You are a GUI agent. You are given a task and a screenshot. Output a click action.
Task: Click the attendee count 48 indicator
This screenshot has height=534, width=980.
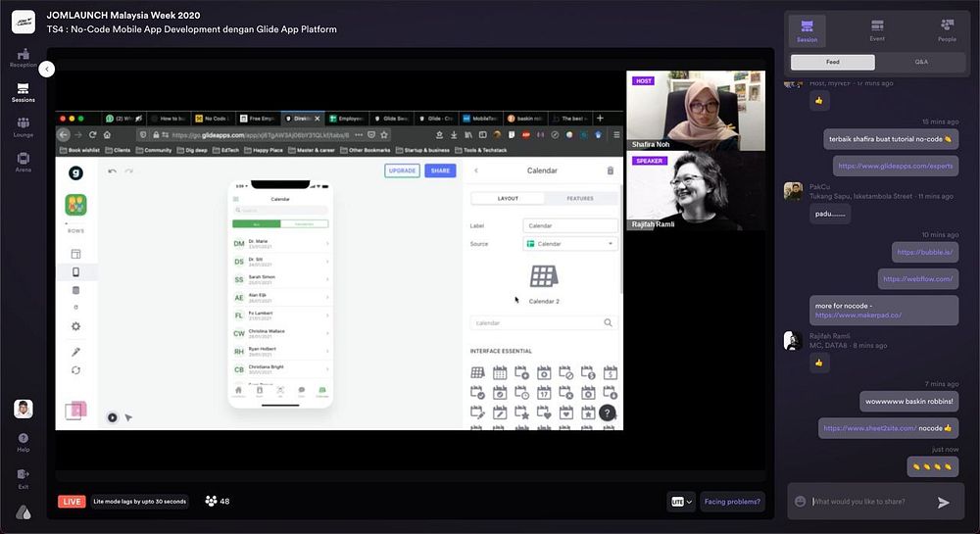218,501
